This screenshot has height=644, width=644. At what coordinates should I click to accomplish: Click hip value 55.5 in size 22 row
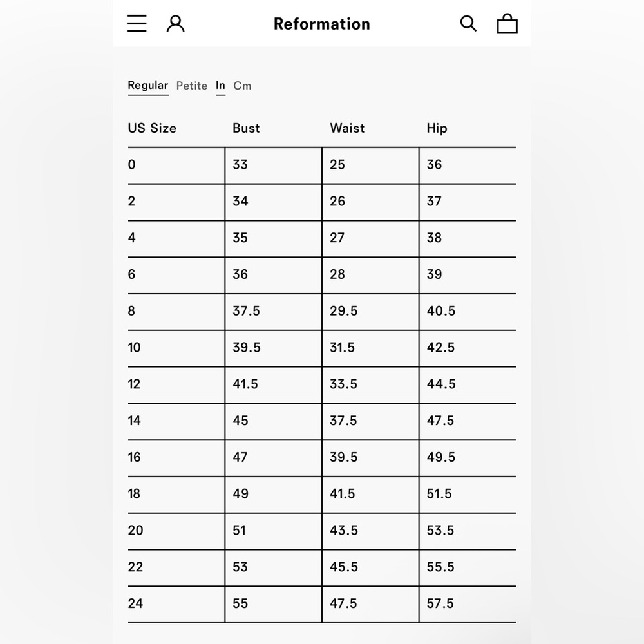440,567
